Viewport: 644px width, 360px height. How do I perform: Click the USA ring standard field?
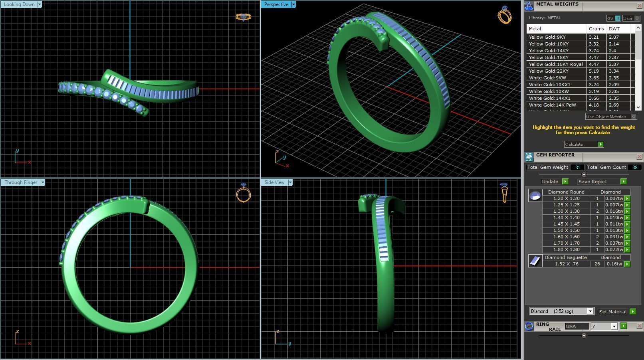point(577,326)
